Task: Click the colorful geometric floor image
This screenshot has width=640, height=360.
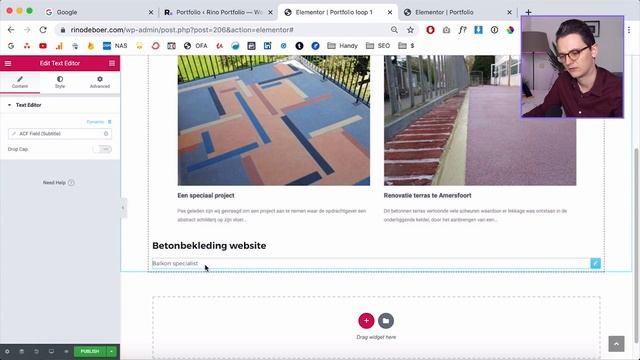Action: coord(274,120)
